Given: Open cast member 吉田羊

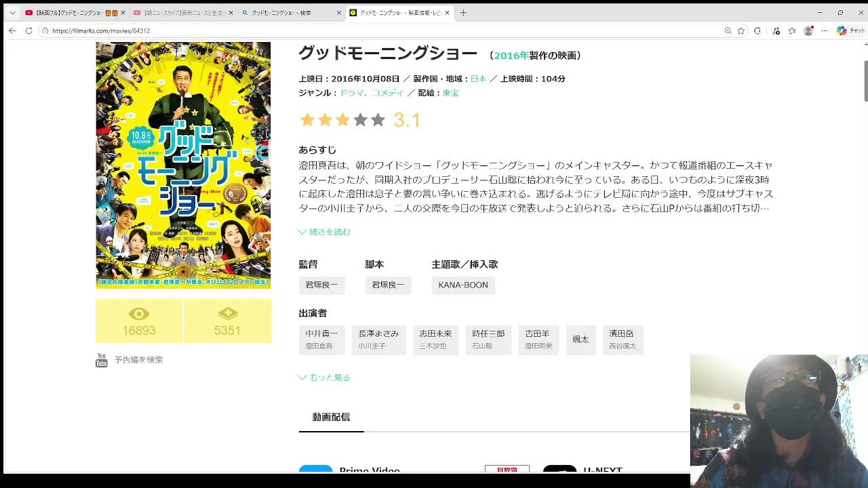Looking at the screenshot, I should coord(538,340).
